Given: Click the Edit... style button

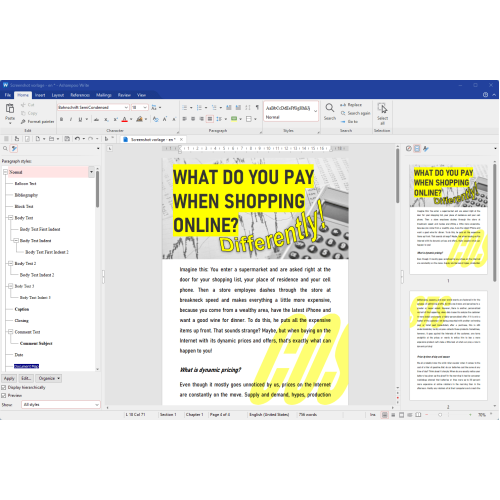Looking at the screenshot, I should click(26, 378).
